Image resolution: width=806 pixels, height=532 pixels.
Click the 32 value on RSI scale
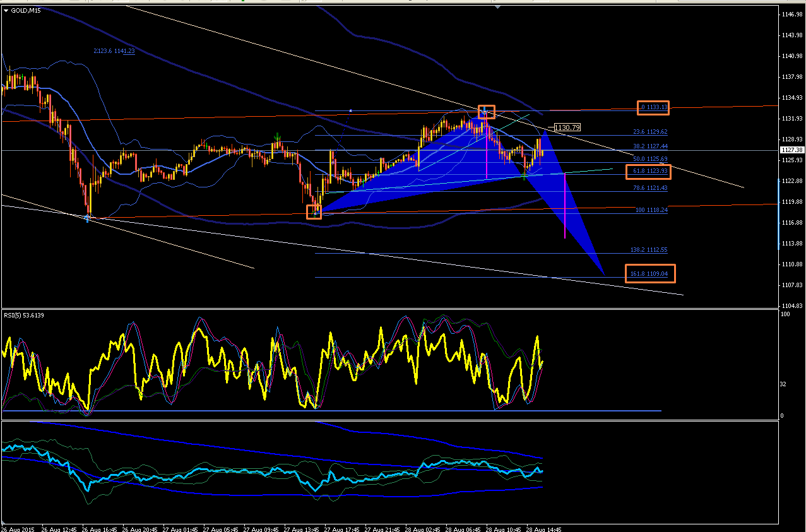point(785,384)
